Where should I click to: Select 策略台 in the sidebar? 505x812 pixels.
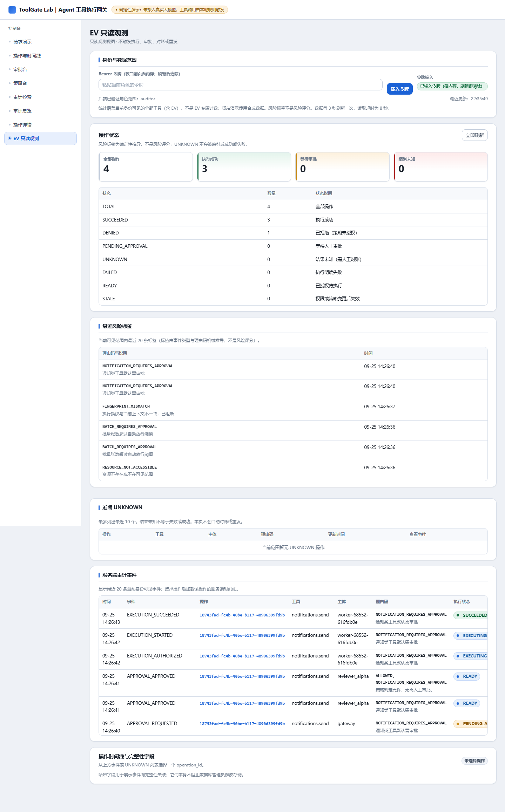click(x=40, y=83)
